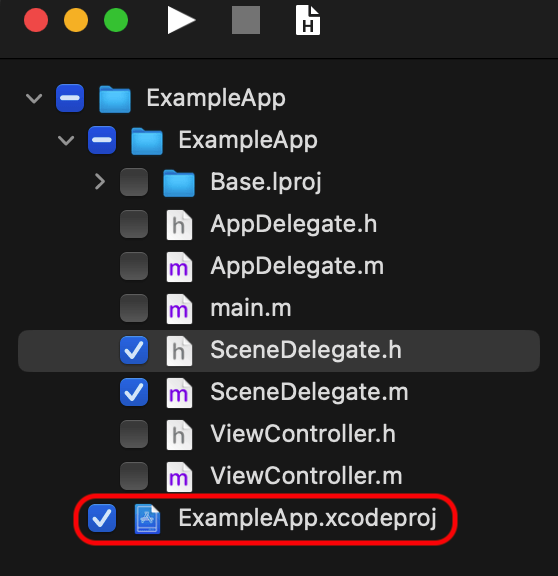Click the ExampleApp.xcodeproj project icon

(x=147, y=519)
